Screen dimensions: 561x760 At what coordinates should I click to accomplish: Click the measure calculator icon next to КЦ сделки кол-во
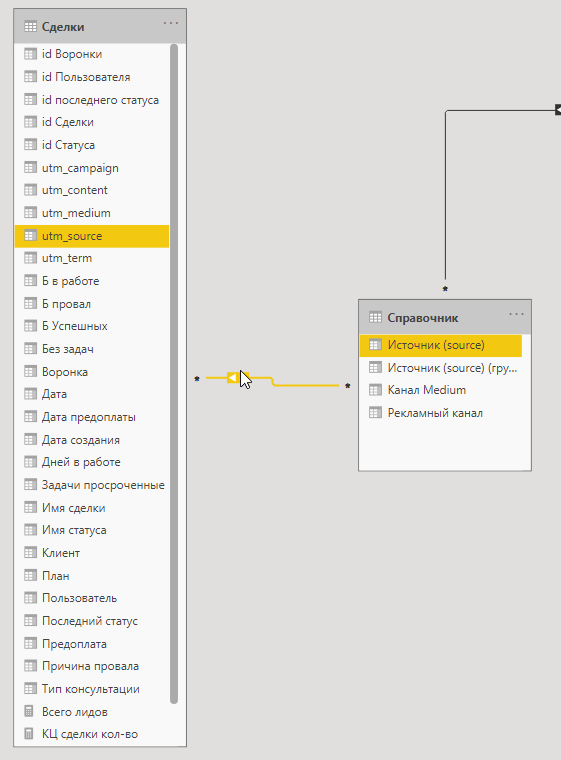coord(29,734)
